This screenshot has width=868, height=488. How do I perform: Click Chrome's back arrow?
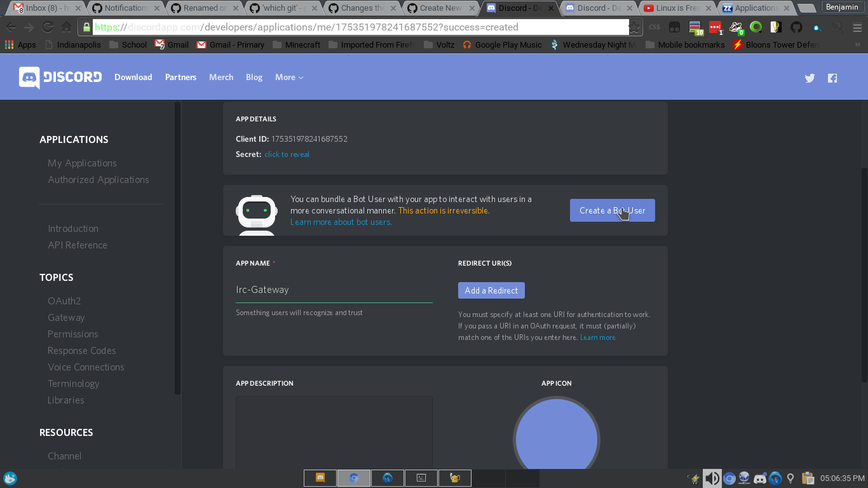(11, 27)
